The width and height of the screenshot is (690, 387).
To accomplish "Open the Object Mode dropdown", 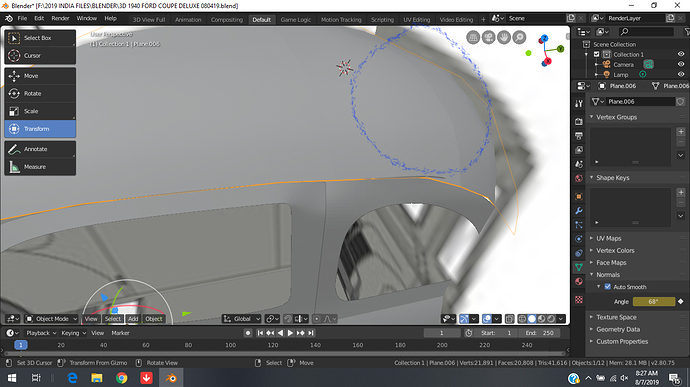I will coord(51,319).
